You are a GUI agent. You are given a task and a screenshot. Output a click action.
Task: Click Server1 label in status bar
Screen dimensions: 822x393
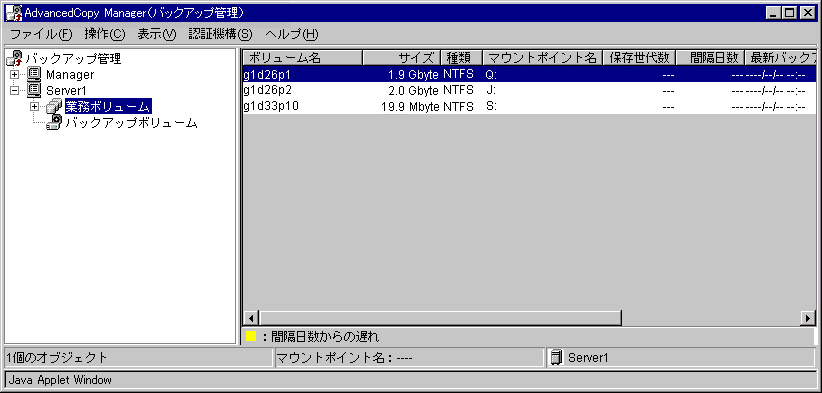coord(588,358)
